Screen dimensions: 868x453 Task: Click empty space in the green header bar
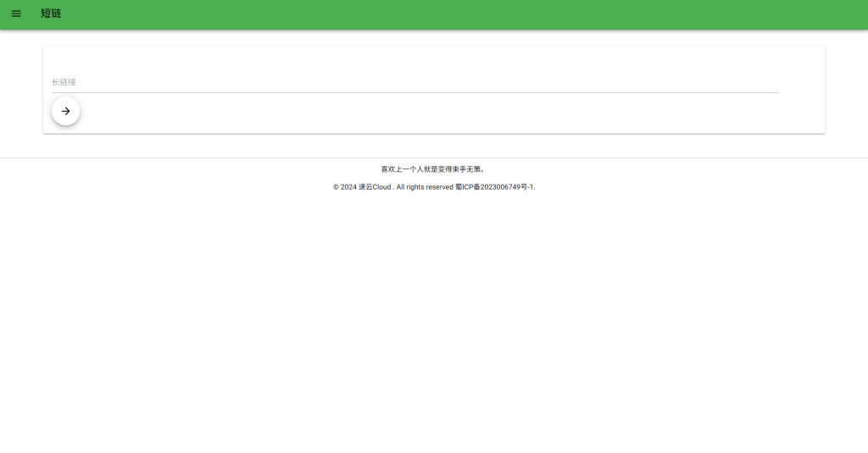[424, 14]
